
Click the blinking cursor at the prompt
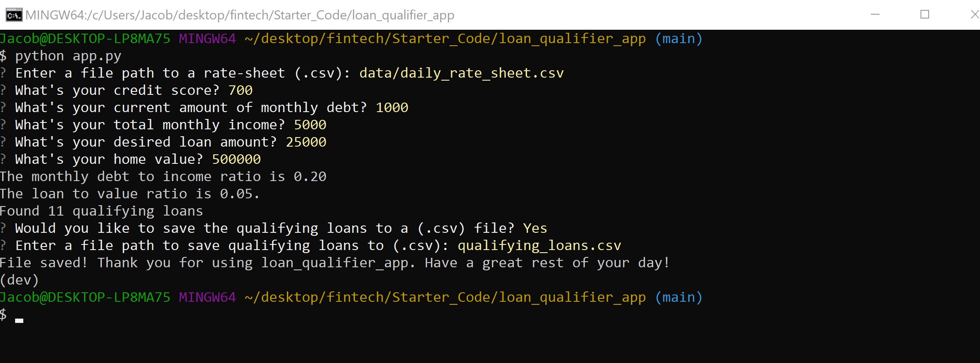19,320
